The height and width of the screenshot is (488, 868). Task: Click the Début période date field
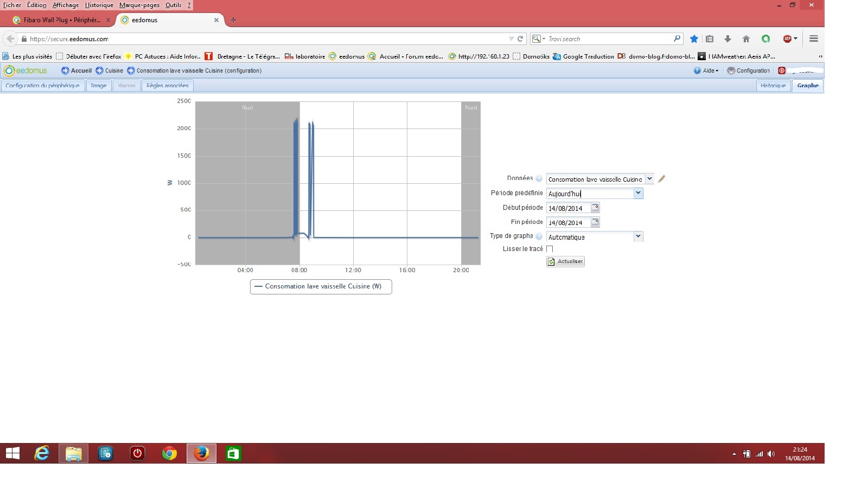(567, 208)
